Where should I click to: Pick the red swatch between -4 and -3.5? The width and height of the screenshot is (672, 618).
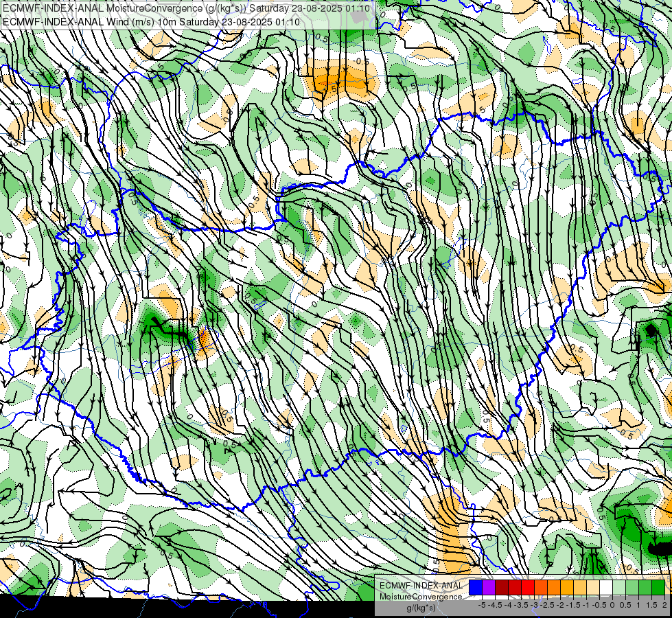click(515, 587)
